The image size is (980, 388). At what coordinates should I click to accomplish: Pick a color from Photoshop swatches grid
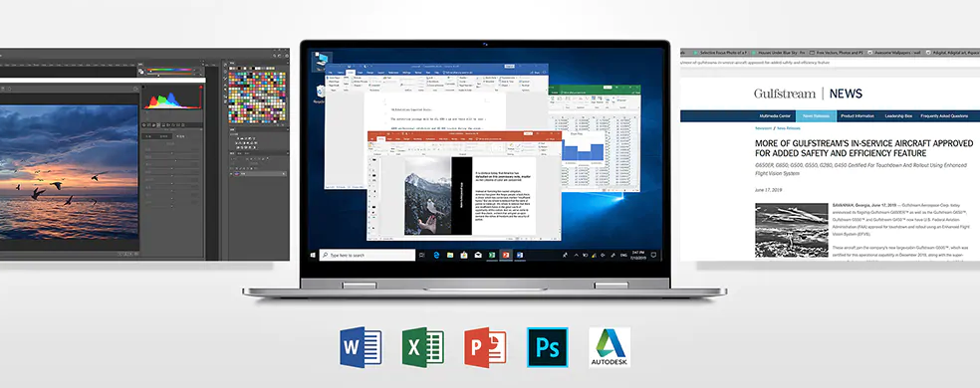coord(256,97)
